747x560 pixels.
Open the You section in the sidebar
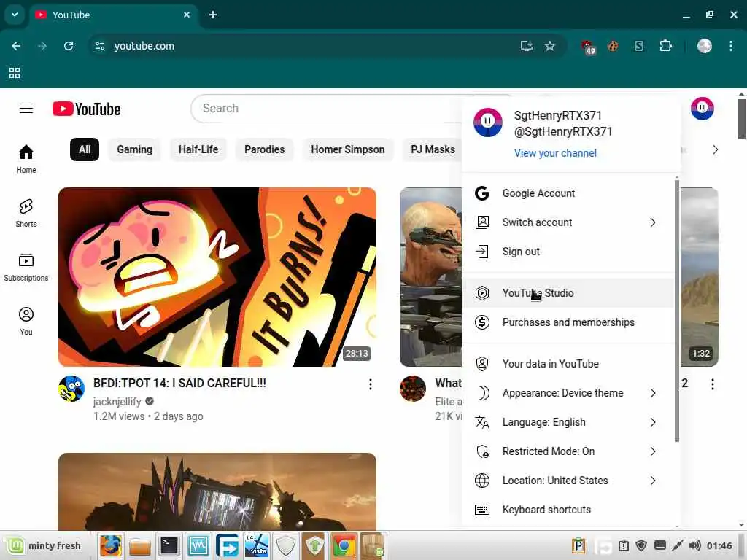point(26,322)
